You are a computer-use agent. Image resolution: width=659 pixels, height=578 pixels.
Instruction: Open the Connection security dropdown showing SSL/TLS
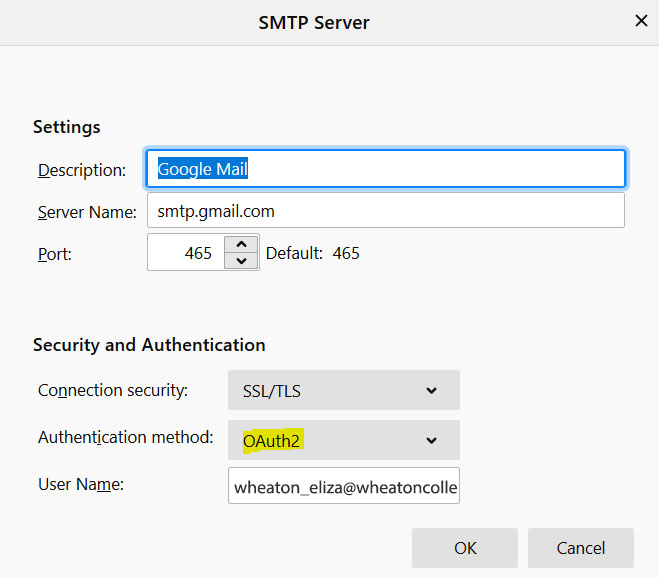pos(343,390)
